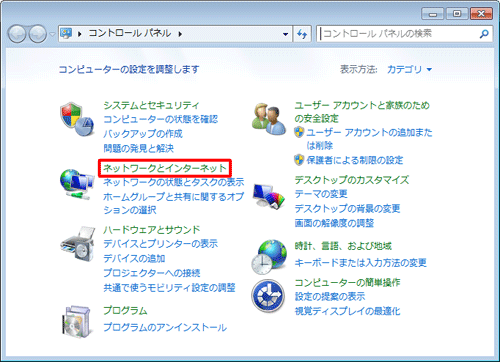Image resolution: width=500 pixels, height=362 pixels.
Task: Click the コンピューターの簡単操作 ease of access icon
Action: tap(268, 296)
